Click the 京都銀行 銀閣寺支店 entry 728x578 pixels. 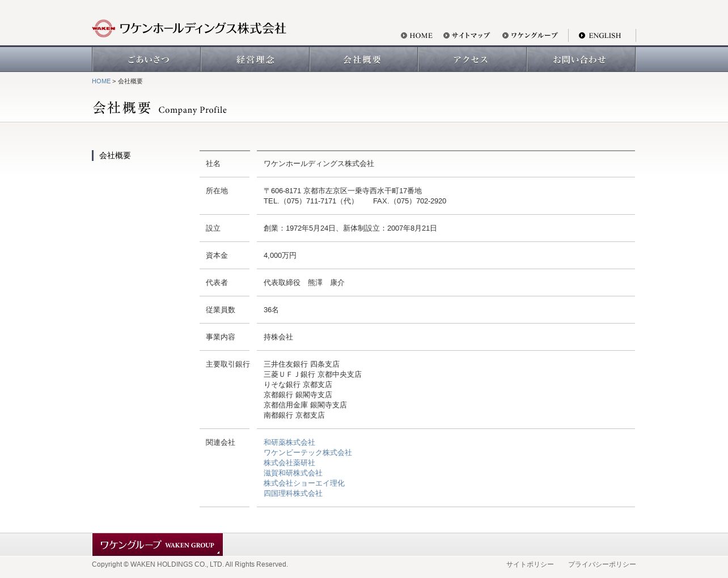(x=298, y=395)
